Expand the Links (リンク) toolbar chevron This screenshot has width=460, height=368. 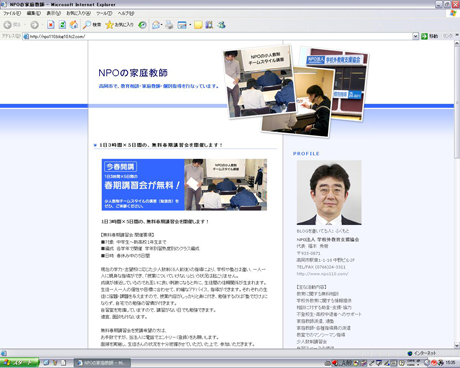pyautogui.click(x=457, y=35)
